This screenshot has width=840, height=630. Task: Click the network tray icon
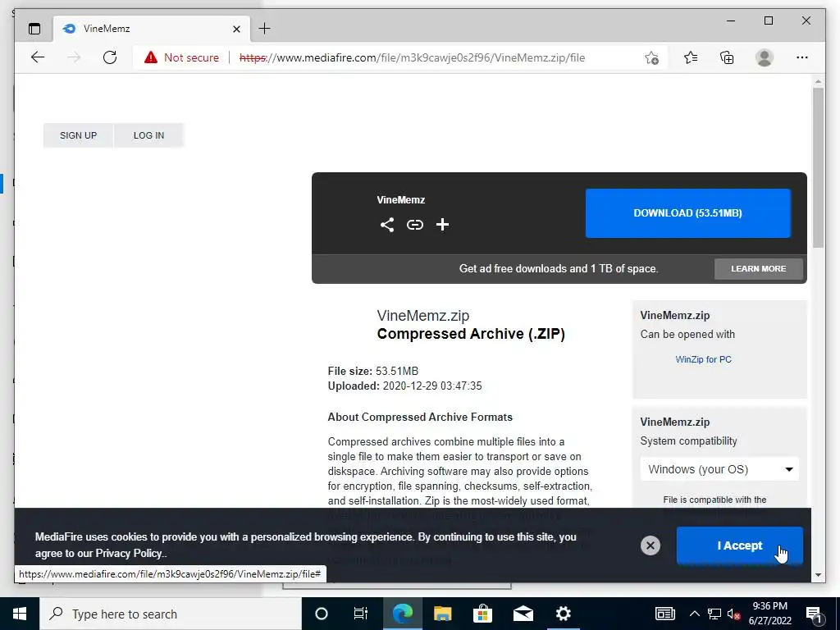714,614
